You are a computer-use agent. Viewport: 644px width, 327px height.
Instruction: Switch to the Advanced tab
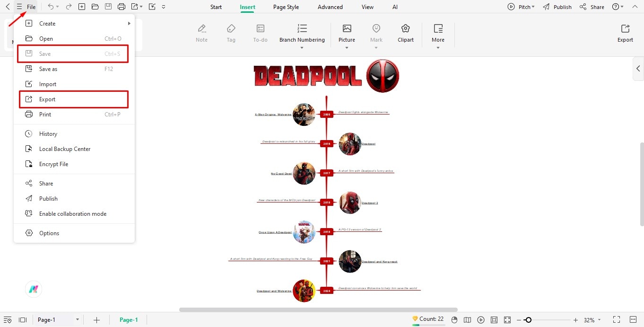pyautogui.click(x=330, y=7)
